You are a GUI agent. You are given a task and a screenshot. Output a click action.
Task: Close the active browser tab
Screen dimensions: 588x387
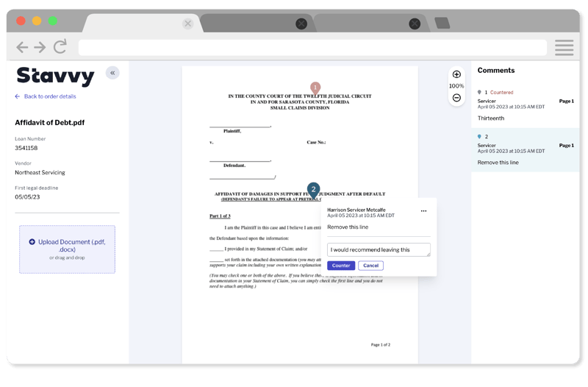[x=188, y=24]
